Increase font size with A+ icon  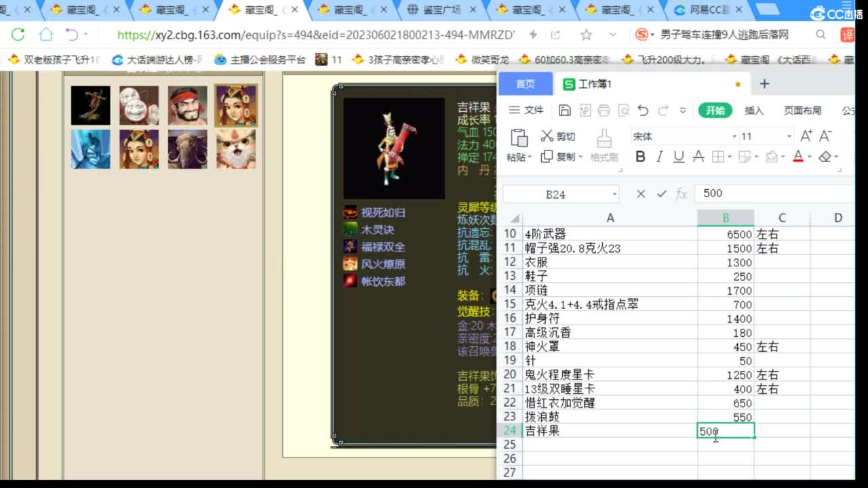point(807,136)
